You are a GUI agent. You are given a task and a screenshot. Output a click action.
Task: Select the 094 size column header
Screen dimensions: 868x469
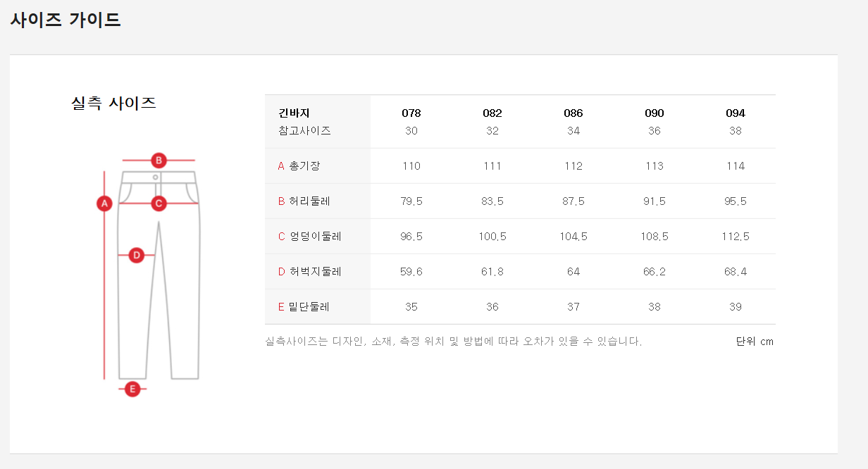point(736,113)
